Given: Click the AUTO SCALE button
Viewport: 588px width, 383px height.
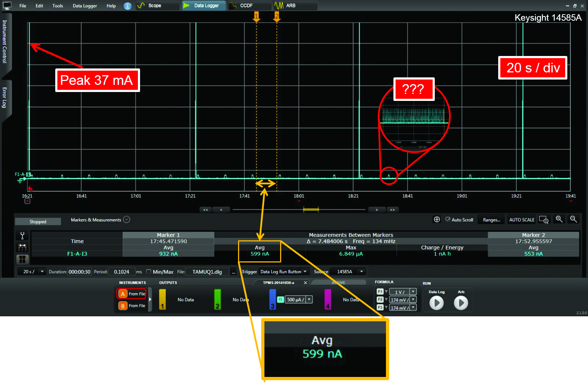Looking at the screenshot, I should (521, 220).
